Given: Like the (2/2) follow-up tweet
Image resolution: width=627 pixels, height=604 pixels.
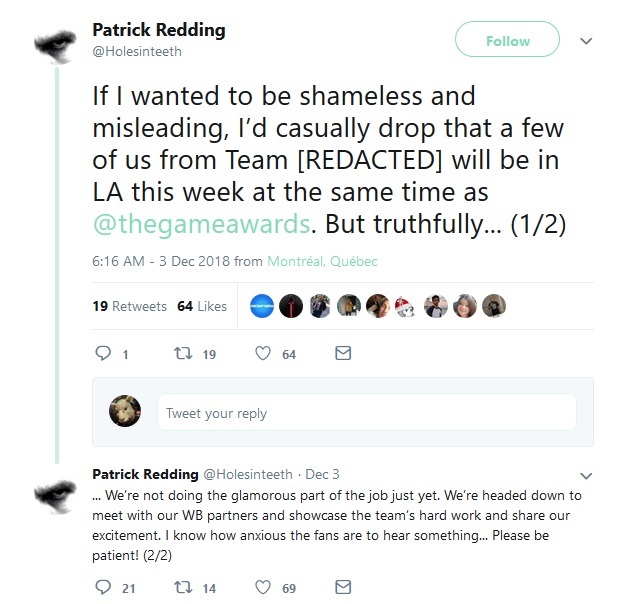Looking at the screenshot, I should click(264, 588).
